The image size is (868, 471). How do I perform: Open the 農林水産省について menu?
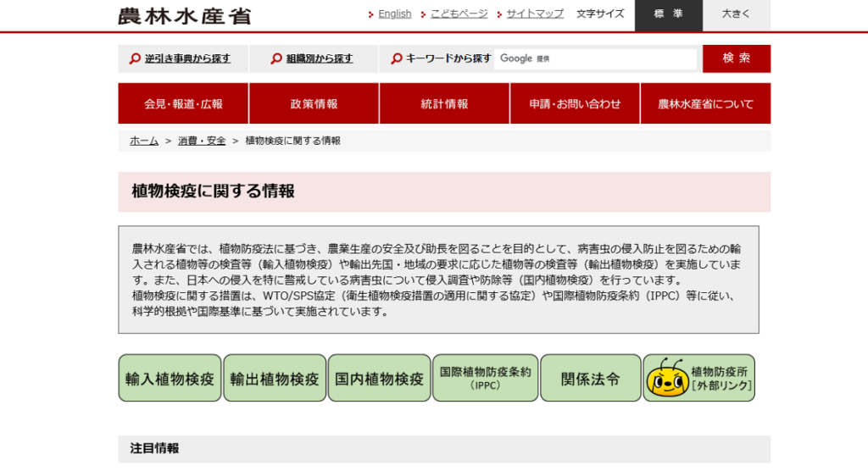point(705,104)
